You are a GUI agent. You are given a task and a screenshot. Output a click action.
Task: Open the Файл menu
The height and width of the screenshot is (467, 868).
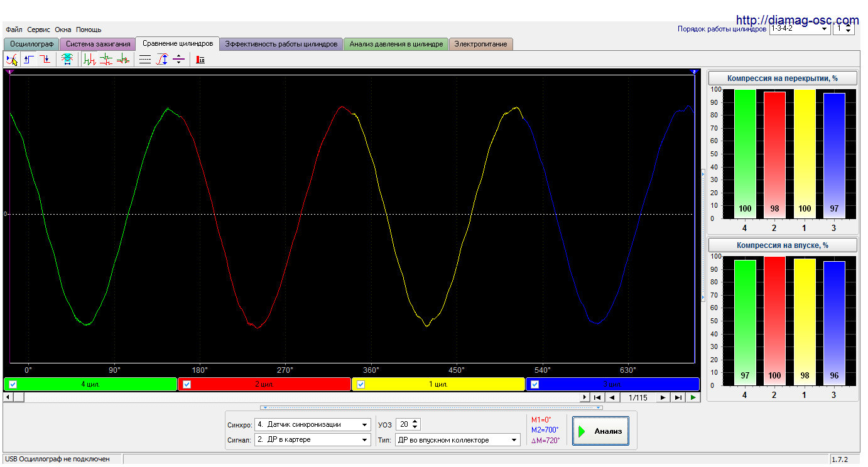point(14,30)
